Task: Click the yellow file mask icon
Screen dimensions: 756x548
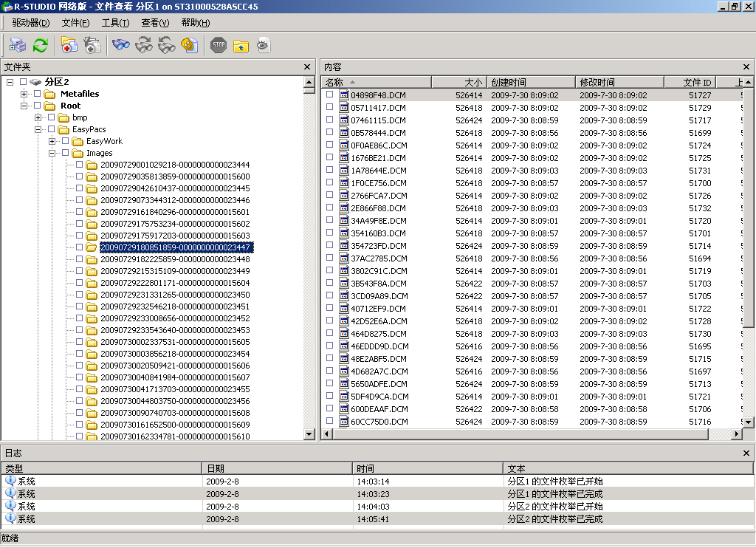Action: (190, 45)
